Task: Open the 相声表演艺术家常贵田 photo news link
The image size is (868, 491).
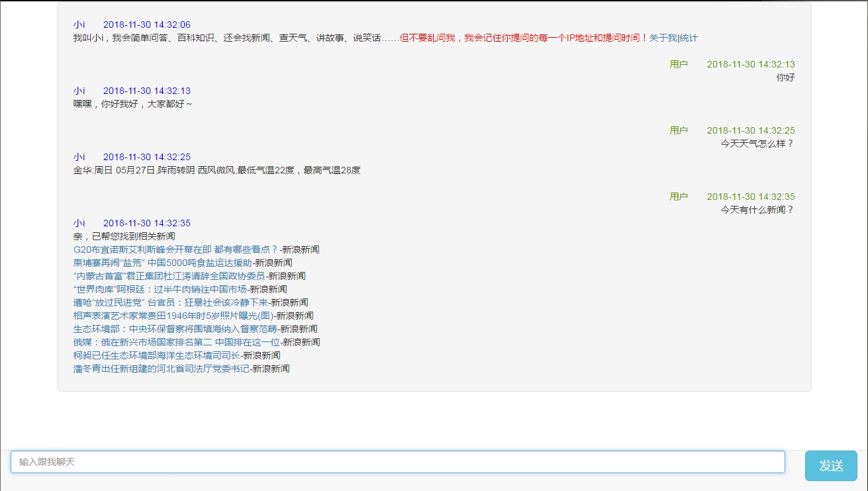Action: (173, 316)
